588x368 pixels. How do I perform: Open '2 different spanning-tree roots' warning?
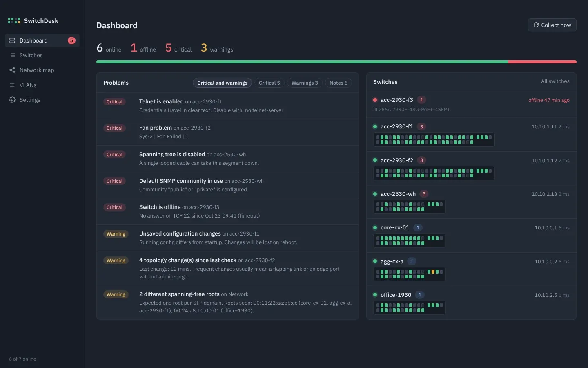coord(228,302)
